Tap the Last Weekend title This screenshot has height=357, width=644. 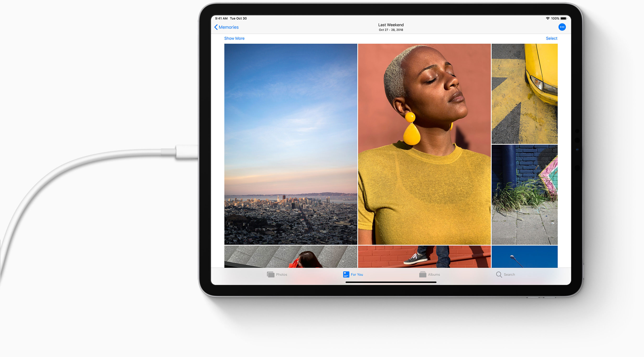pyautogui.click(x=391, y=25)
